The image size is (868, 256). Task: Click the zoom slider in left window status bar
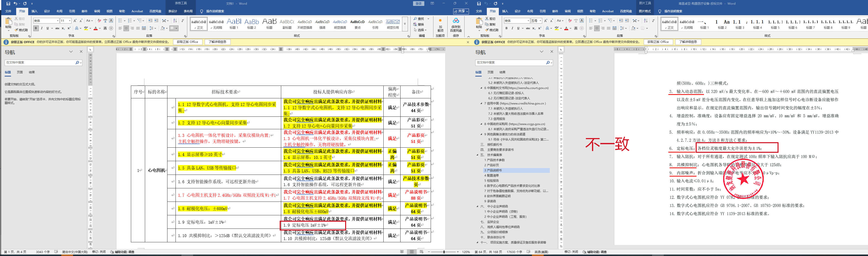click(444, 252)
